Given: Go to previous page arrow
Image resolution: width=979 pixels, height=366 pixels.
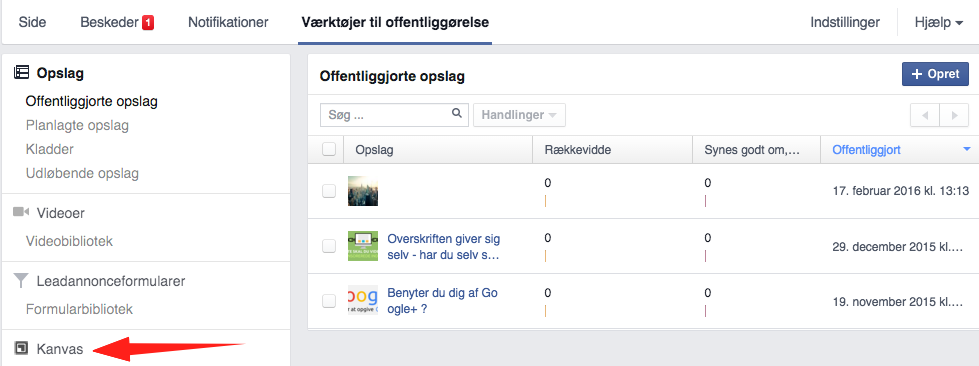Looking at the screenshot, I should pyautogui.click(x=925, y=116).
